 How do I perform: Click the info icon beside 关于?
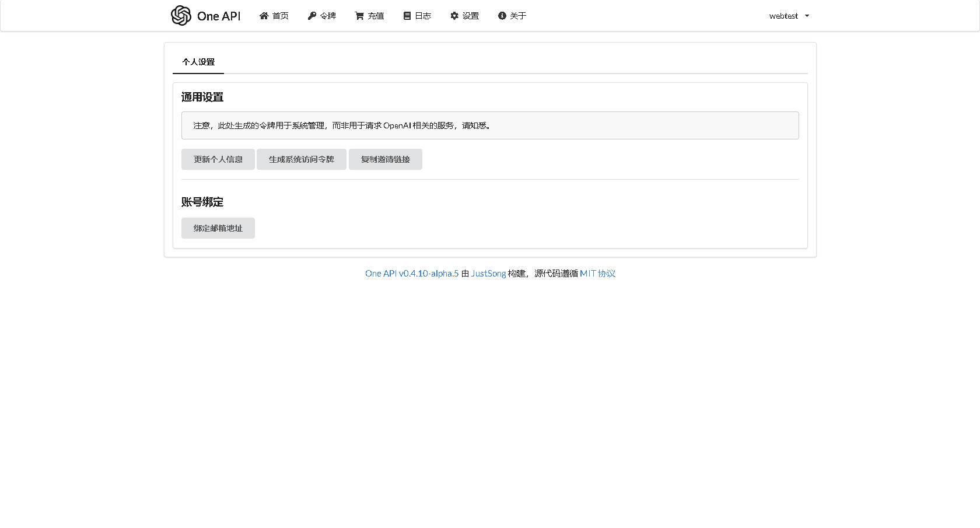click(x=502, y=16)
